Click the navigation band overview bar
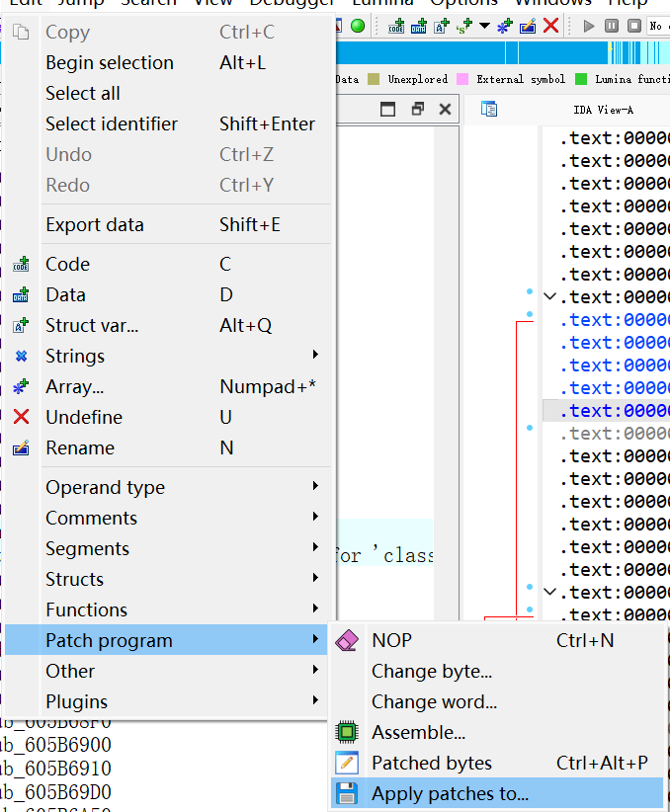The height and width of the screenshot is (812, 670). [x=503, y=52]
